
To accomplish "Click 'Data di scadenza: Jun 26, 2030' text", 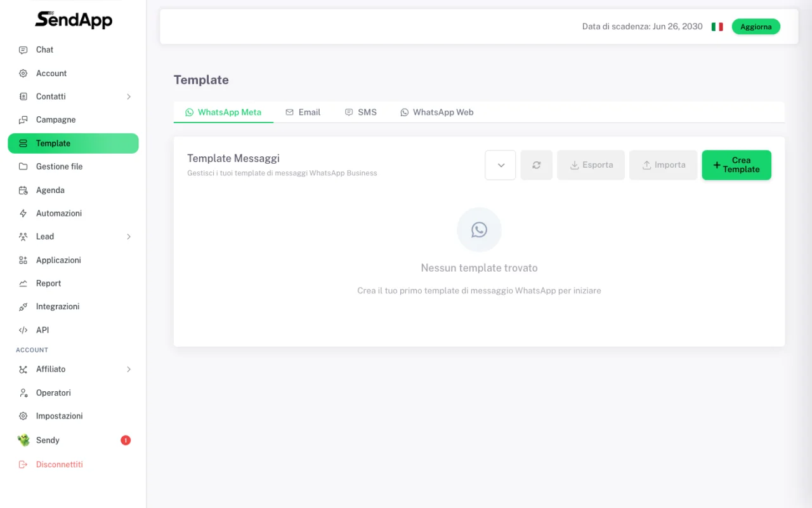I will click(643, 27).
